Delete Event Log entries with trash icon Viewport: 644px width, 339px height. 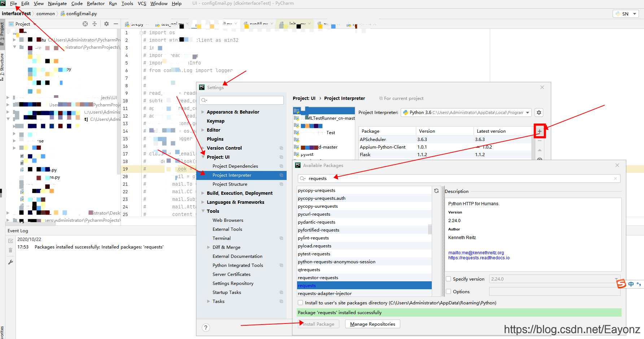coord(10,250)
